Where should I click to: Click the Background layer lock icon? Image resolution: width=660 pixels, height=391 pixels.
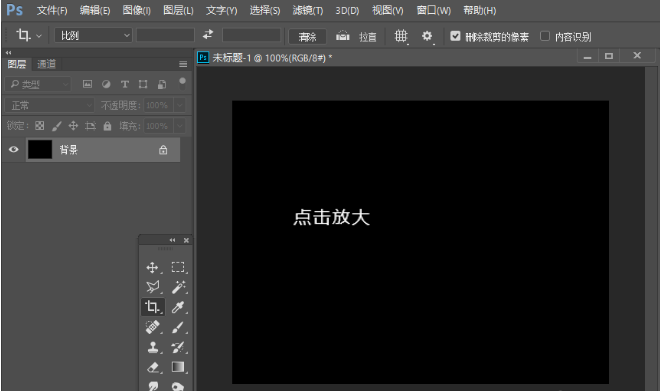tap(163, 150)
